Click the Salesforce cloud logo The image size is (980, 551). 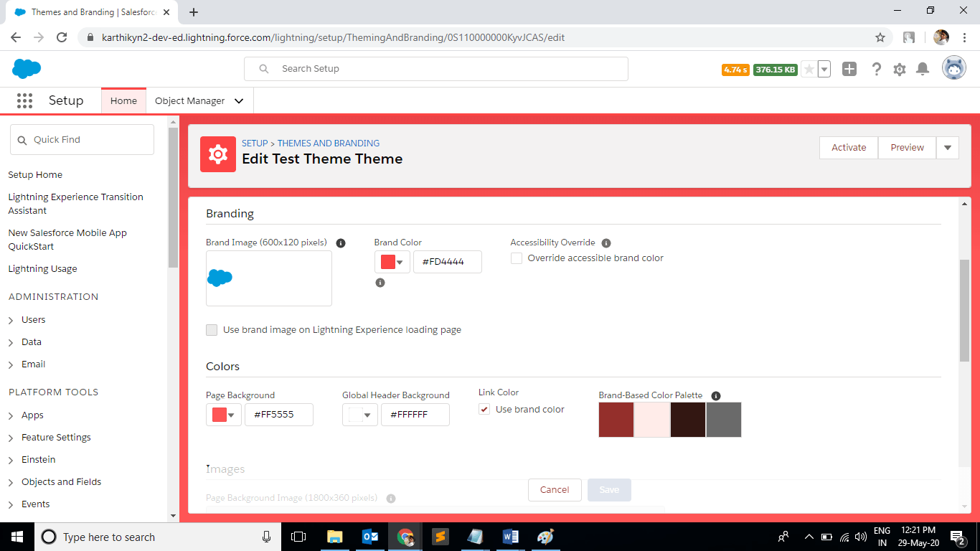tap(26, 68)
